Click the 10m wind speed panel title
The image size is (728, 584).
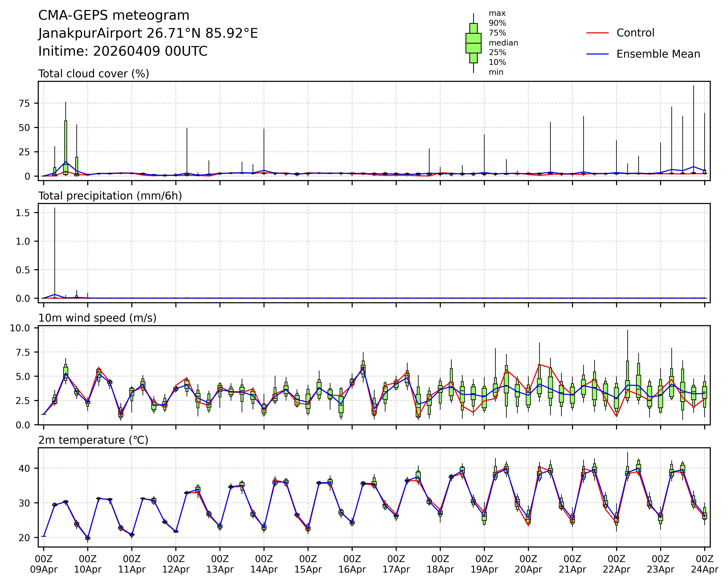click(x=97, y=318)
